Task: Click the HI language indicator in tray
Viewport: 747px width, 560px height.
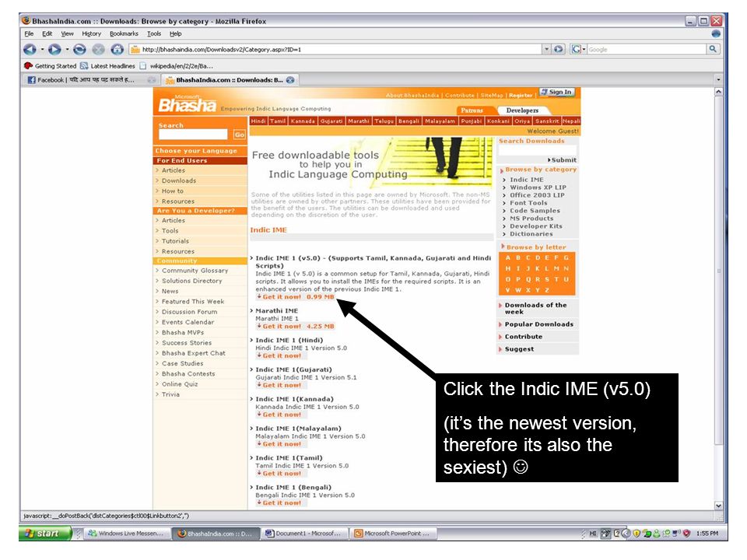Action: 593,534
